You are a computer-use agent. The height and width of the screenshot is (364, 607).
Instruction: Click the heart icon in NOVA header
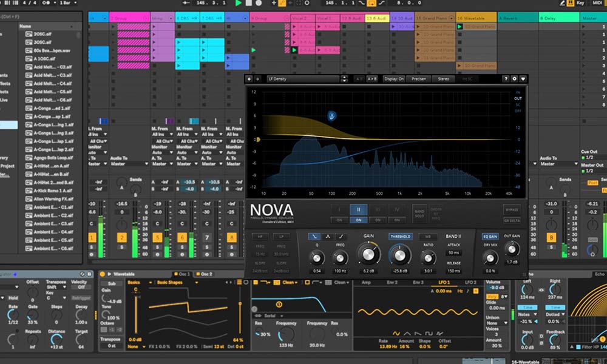[523, 79]
